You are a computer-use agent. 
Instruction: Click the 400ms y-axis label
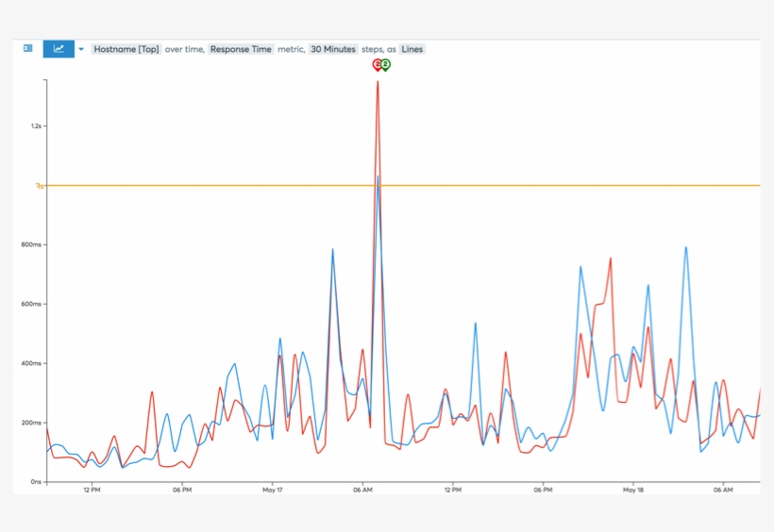(31, 363)
